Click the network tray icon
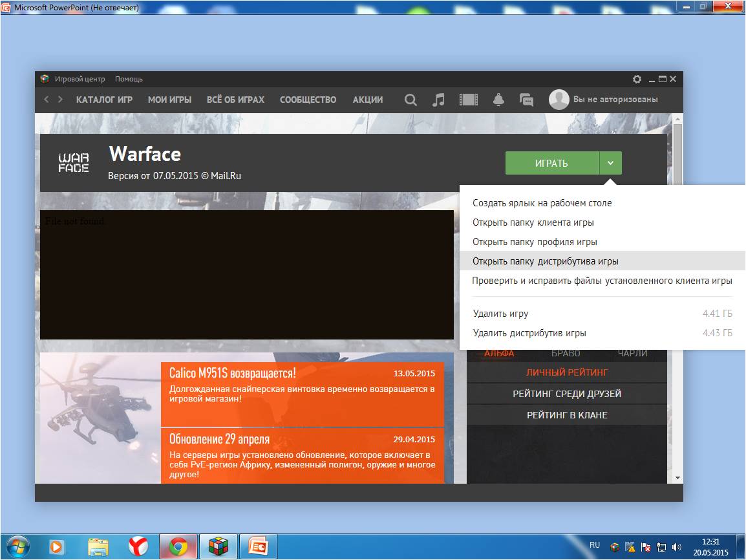The height and width of the screenshot is (560, 746). coord(661,547)
